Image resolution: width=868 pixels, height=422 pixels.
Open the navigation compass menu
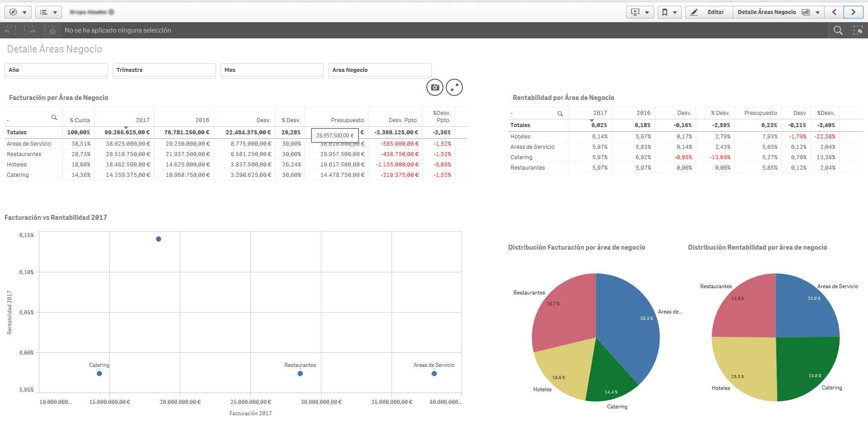(18, 12)
